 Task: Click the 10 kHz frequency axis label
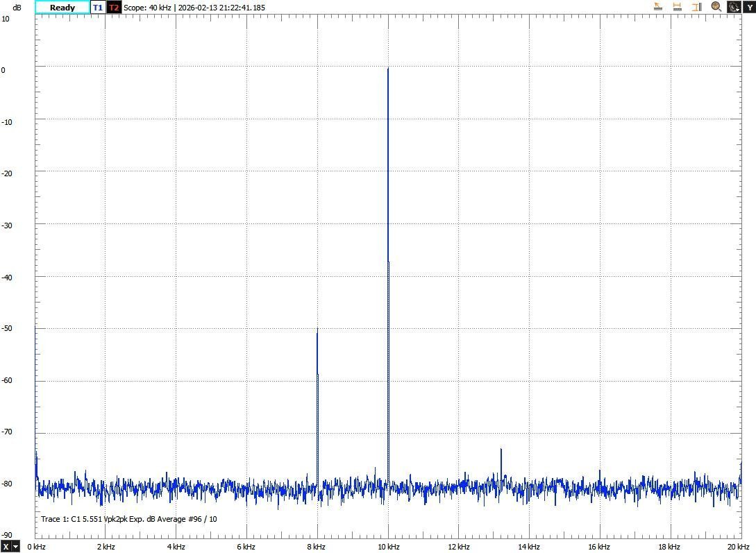(x=388, y=547)
